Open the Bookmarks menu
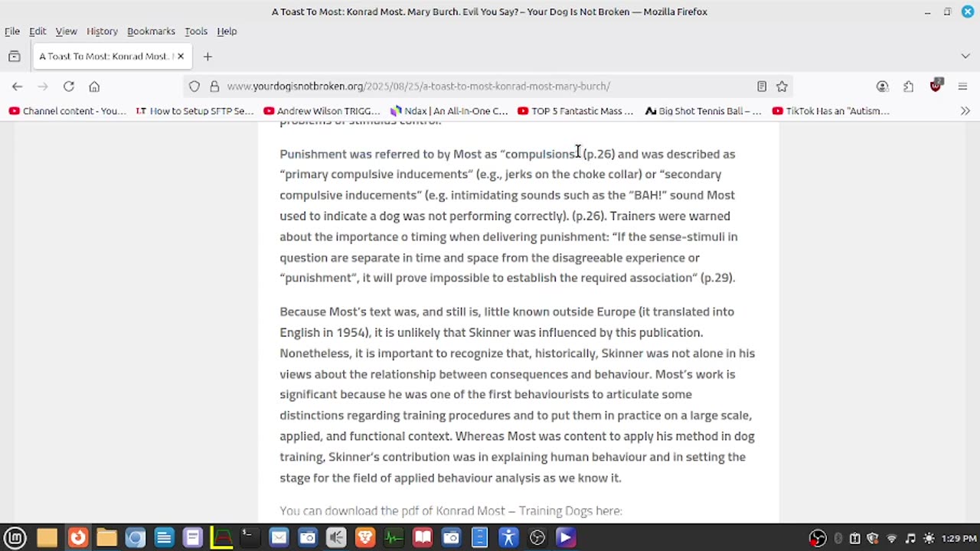Screen dimensions: 980x551 (x=151, y=31)
